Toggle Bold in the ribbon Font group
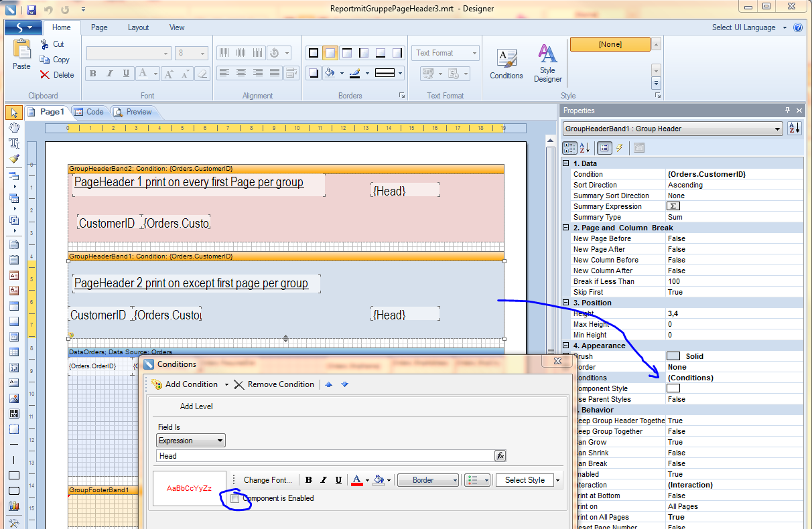 93,73
